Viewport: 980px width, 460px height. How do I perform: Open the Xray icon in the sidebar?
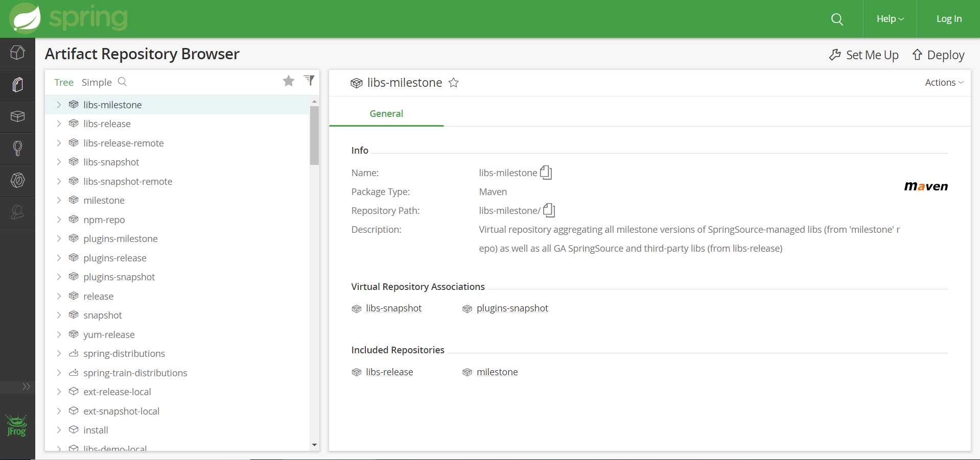17,180
